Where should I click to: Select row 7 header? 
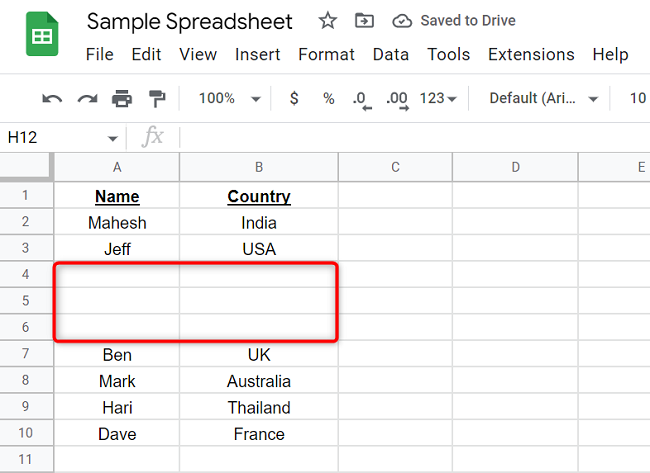click(26, 354)
